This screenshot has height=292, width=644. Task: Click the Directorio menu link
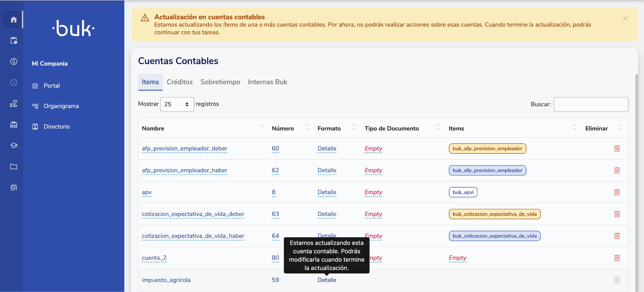pos(57,127)
